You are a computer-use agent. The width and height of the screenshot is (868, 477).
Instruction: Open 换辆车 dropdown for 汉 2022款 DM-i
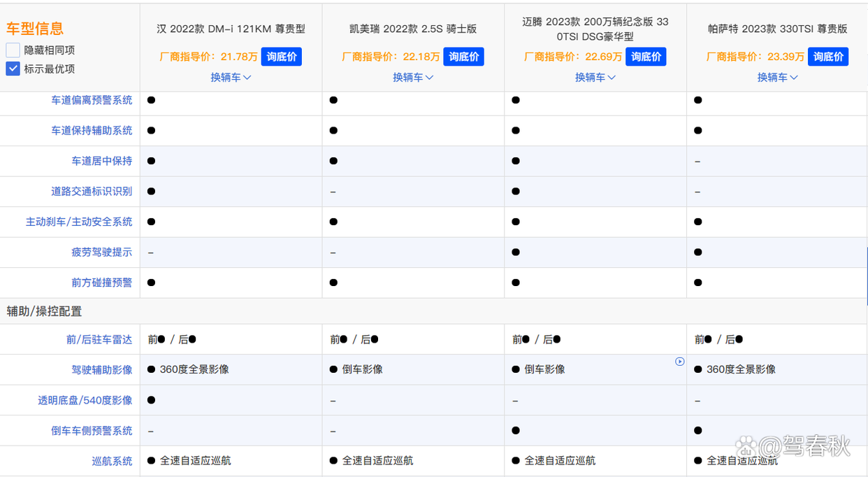tap(231, 78)
